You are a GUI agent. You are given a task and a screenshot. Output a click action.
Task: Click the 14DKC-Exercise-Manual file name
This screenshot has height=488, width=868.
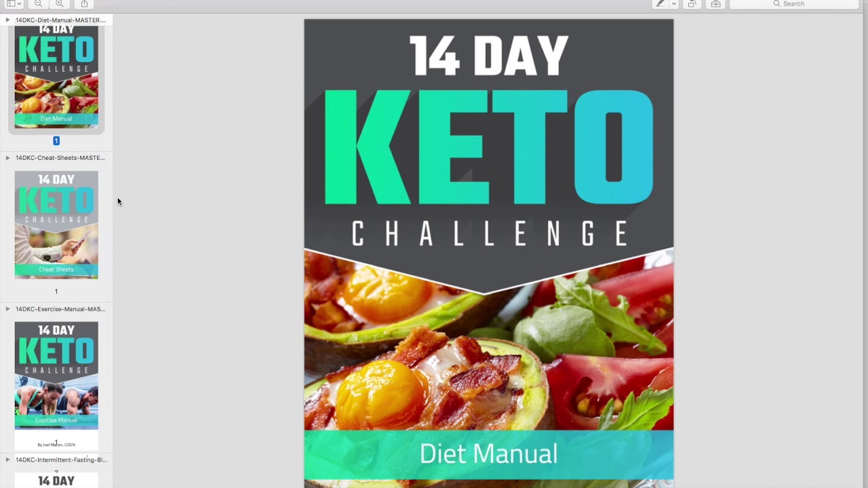[x=60, y=309]
